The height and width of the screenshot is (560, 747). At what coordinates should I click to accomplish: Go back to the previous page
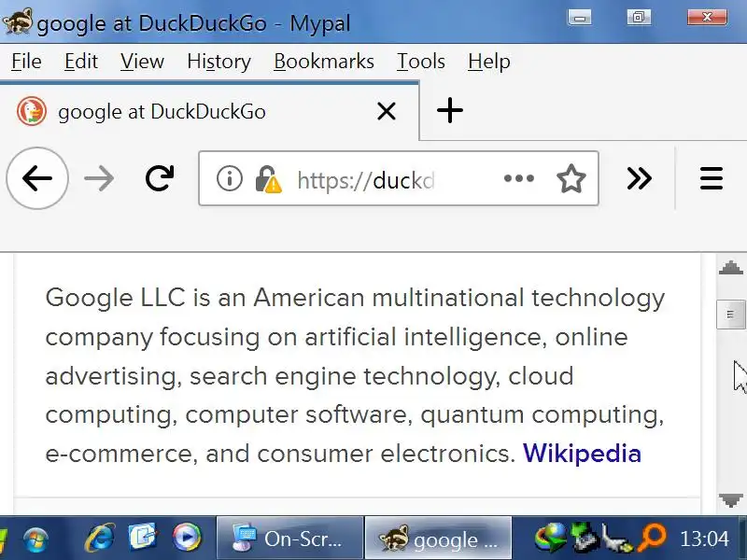tap(37, 178)
